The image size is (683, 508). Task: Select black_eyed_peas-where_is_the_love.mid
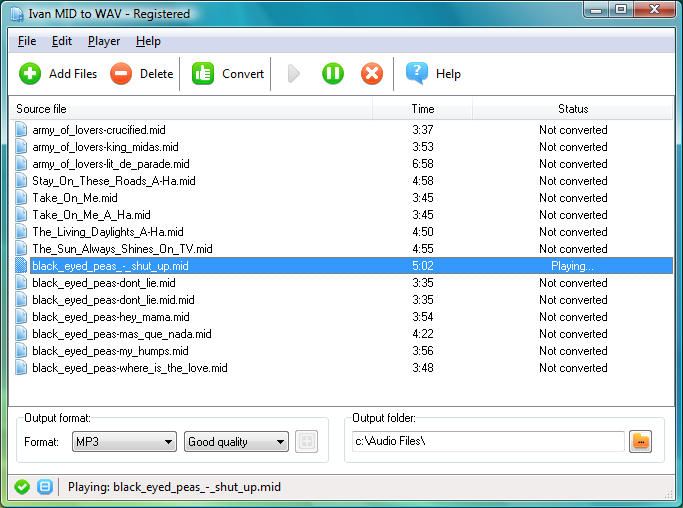pos(130,368)
